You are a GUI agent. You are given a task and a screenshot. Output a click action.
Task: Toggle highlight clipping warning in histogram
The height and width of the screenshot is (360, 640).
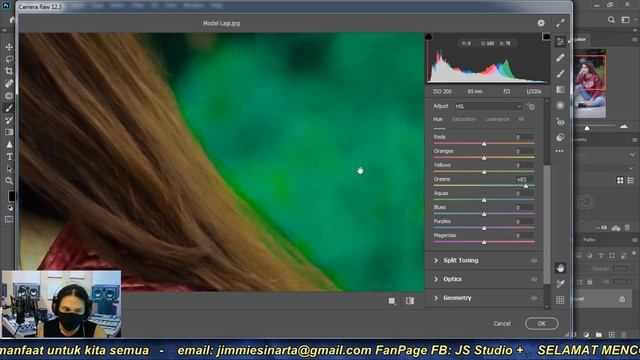click(546, 37)
